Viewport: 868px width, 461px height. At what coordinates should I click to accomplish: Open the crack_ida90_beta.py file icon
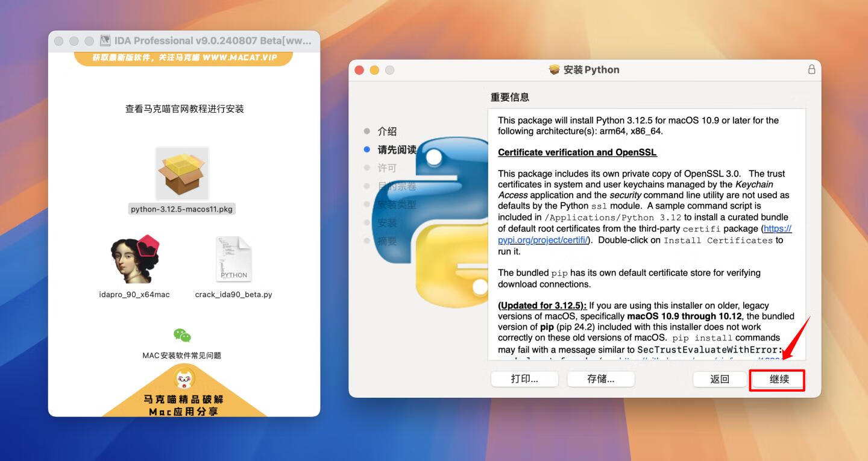[233, 260]
